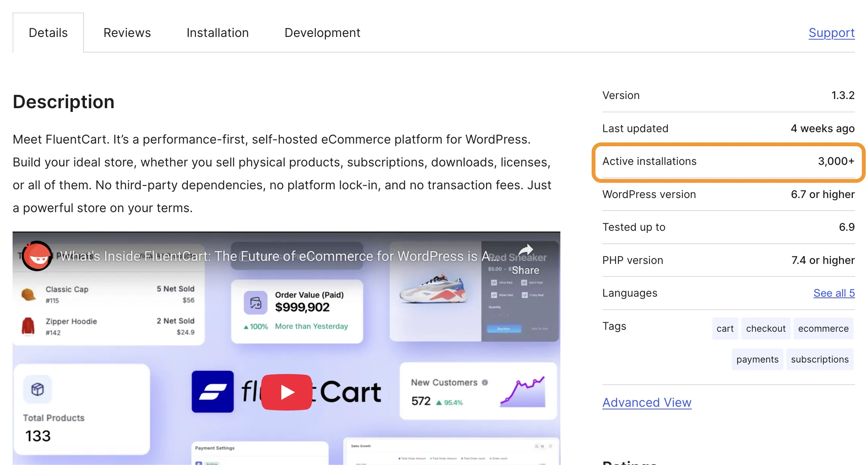Click the Advanced View link
This screenshot has width=868, height=465.
(647, 403)
